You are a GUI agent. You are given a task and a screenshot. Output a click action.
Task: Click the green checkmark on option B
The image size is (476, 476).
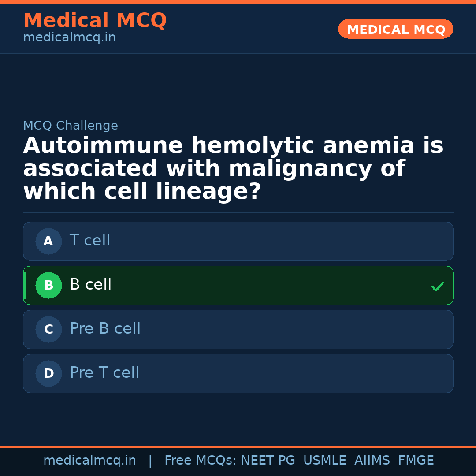click(437, 286)
